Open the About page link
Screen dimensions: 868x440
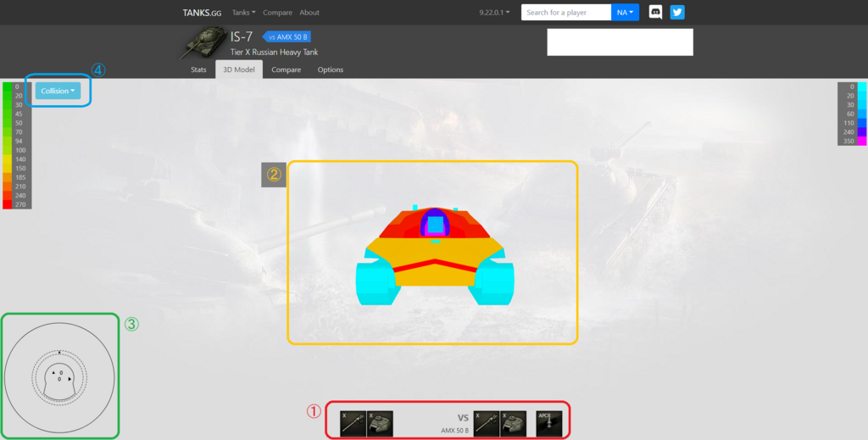click(309, 12)
